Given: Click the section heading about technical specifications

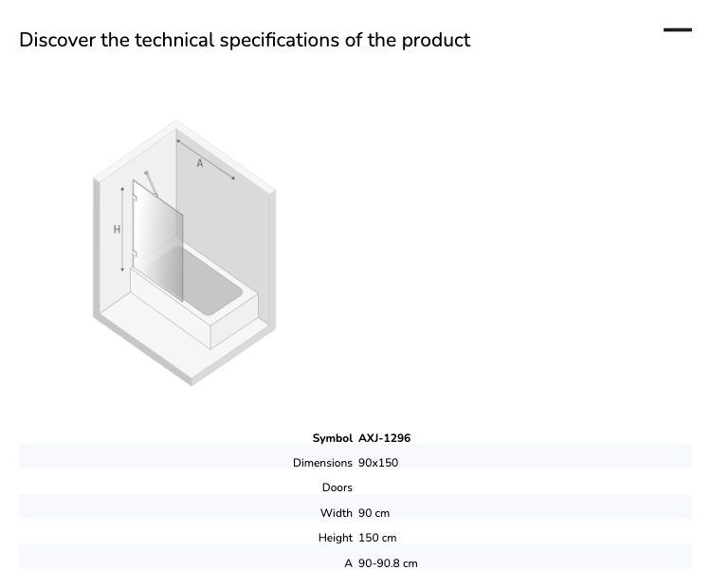Looking at the screenshot, I should pyautogui.click(x=245, y=40).
